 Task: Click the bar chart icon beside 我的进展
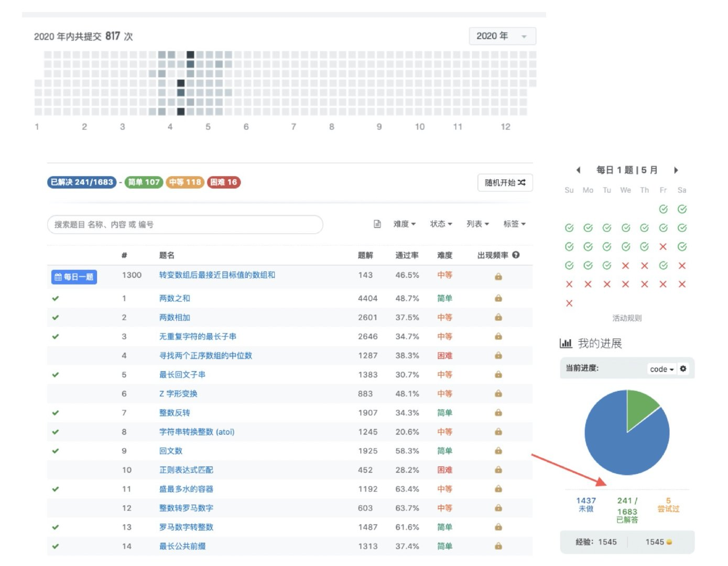566,343
